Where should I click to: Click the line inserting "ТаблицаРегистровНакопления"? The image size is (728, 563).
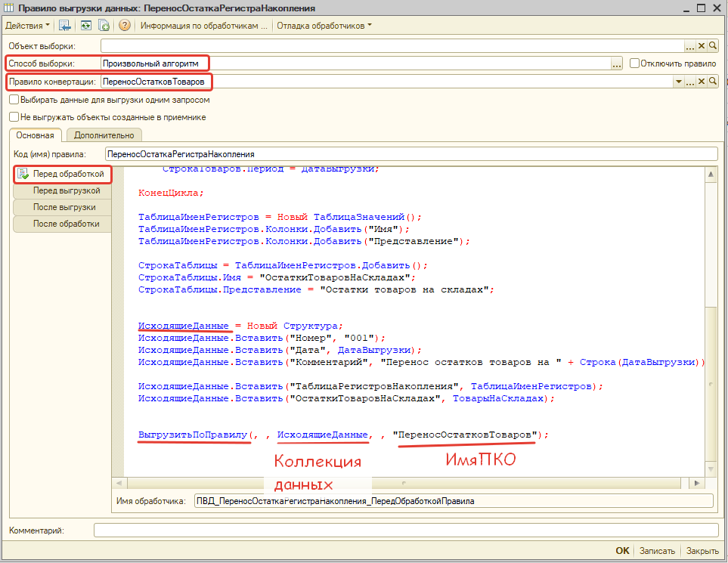(x=370, y=386)
